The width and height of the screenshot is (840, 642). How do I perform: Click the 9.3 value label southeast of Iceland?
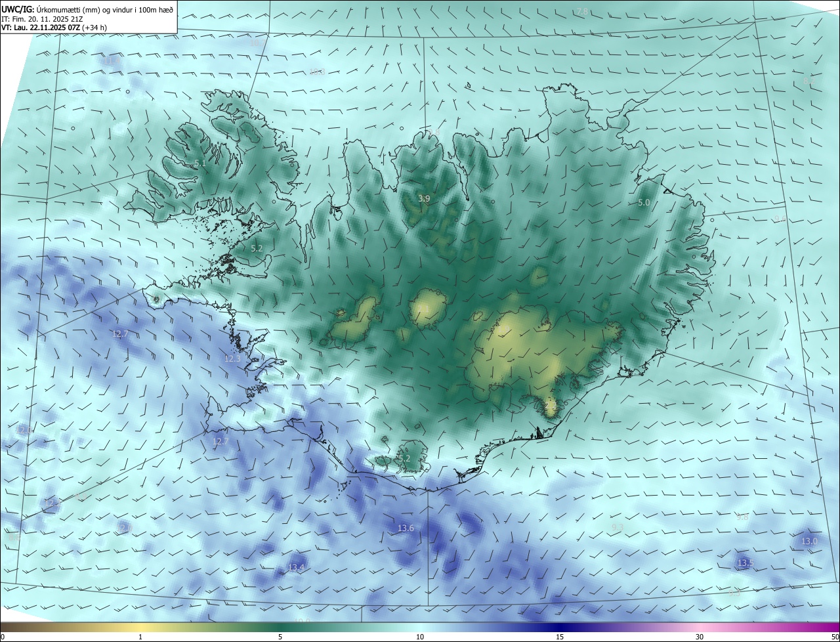tap(617, 527)
